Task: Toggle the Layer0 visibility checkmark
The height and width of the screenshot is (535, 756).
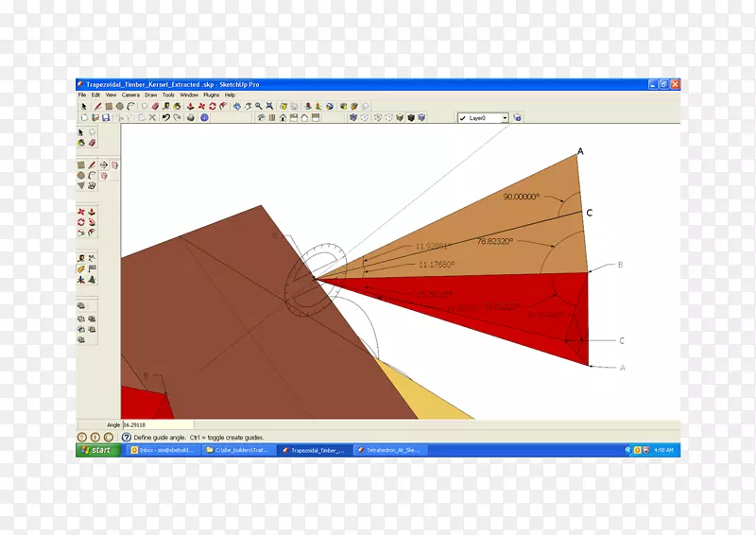Action: coord(463,118)
